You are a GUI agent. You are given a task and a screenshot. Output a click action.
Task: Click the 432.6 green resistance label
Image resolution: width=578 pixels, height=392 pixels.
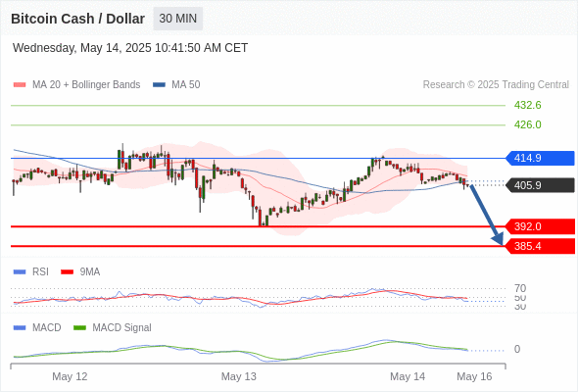point(527,106)
